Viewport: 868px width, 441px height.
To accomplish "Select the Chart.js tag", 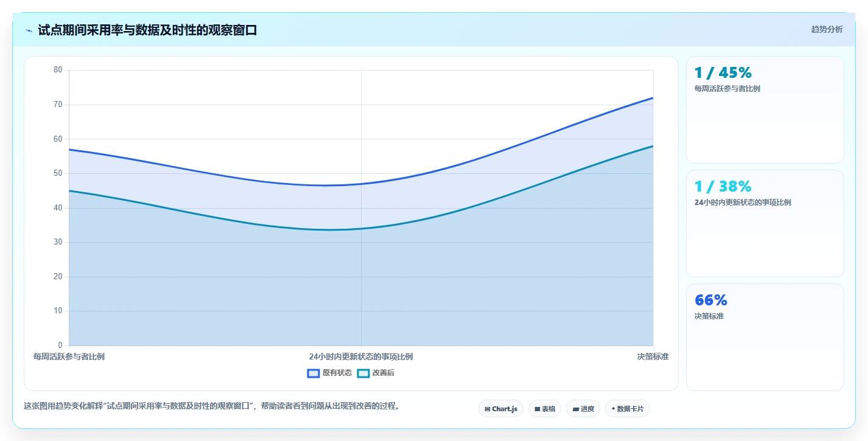I will (x=501, y=409).
